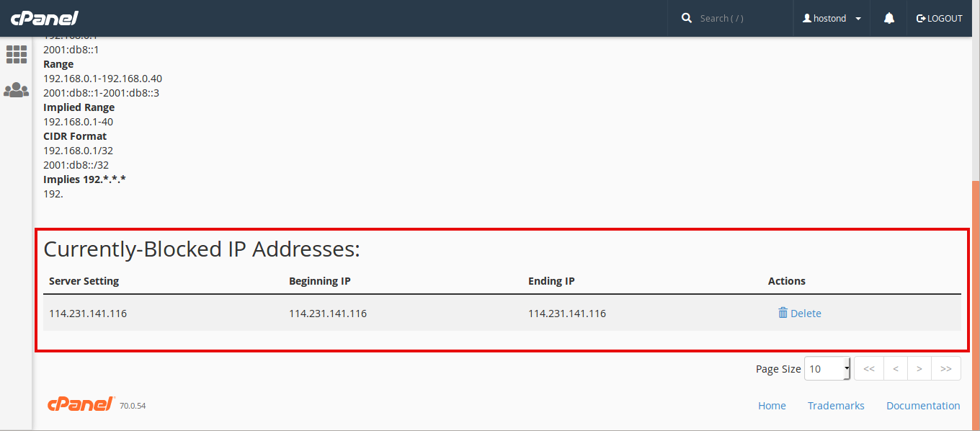Select the text 2001:db8::1-2001:db8::3
The width and height of the screenshot is (980, 431).
tap(102, 93)
